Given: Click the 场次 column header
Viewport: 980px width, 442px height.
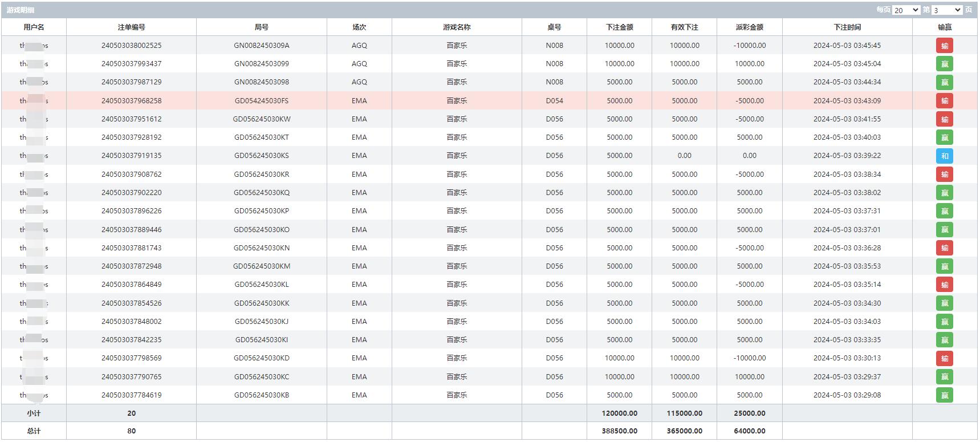Looking at the screenshot, I should point(359,27).
